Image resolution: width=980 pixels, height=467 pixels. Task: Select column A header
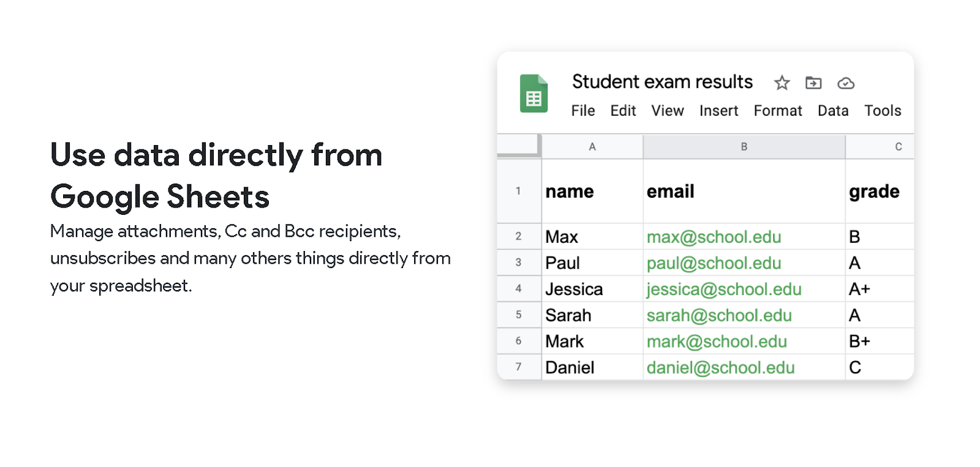coord(592,147)
